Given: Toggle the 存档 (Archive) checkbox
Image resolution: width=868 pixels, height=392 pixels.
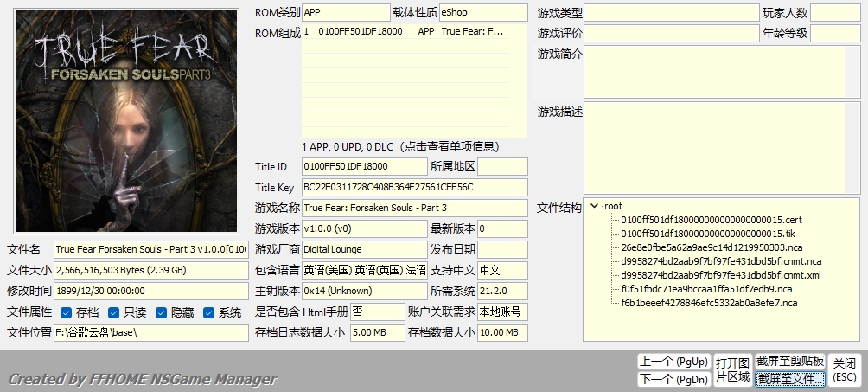Looking at the screenshot, I should [x=67, y=312].
